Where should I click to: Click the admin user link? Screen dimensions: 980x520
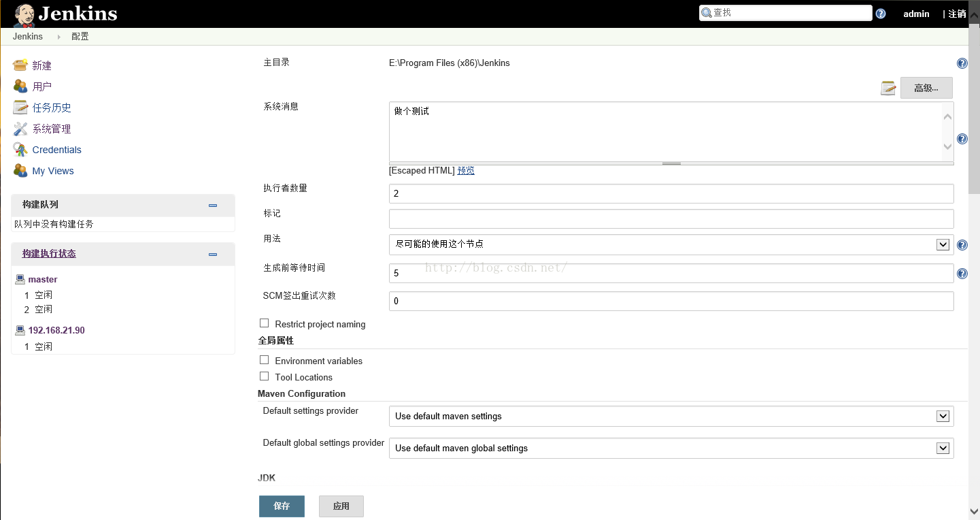[916, 14]
